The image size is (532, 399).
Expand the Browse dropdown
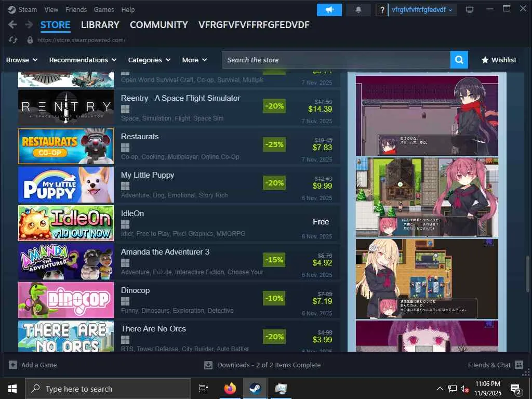[22, 60]
